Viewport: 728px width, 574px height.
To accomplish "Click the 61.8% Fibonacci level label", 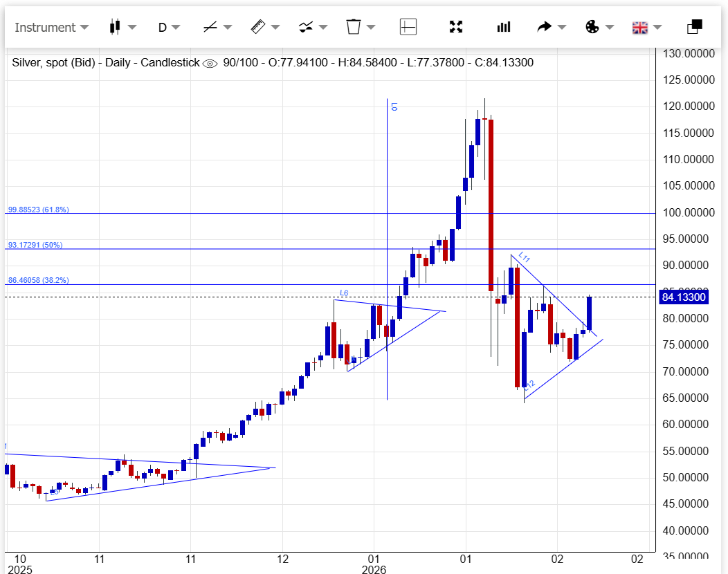I will [x=39, y=210].
